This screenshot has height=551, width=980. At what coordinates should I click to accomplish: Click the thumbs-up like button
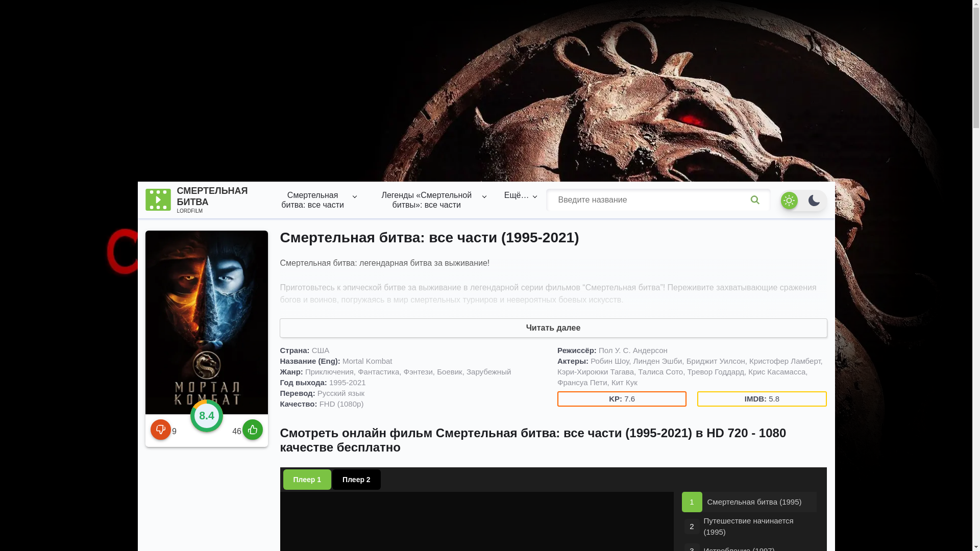click(x=253, y=430)
